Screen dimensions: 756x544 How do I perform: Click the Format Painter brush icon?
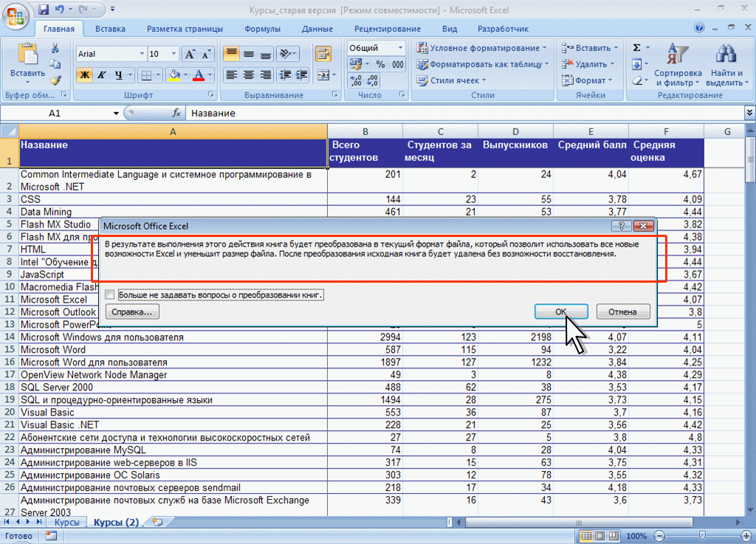[55, 80]
